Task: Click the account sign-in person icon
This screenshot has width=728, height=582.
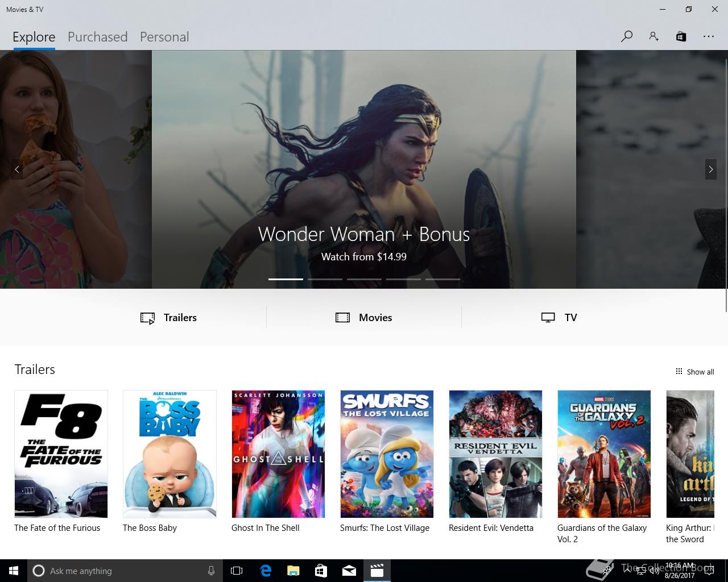Action: 653,36
